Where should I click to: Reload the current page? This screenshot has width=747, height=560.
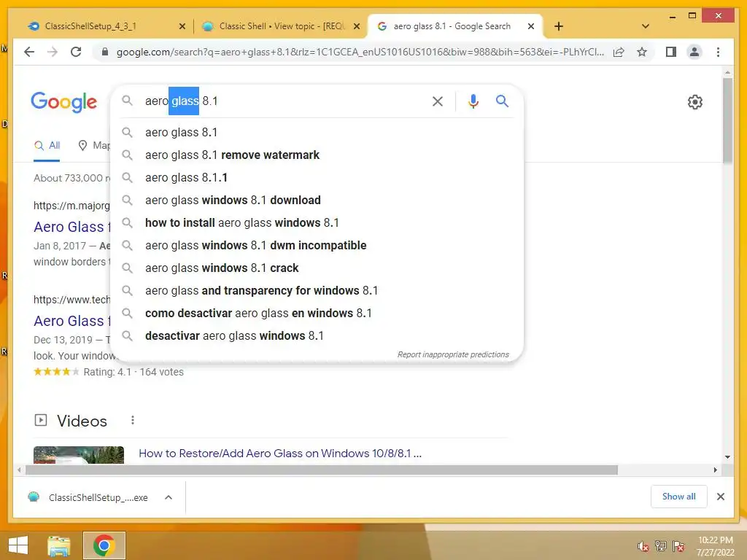point(76,52)
